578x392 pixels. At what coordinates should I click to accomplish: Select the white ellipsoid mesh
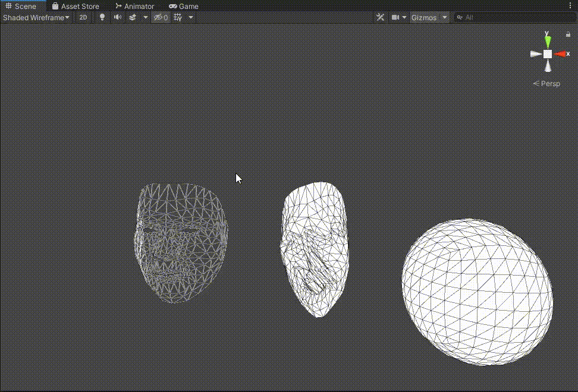[478, 292]
